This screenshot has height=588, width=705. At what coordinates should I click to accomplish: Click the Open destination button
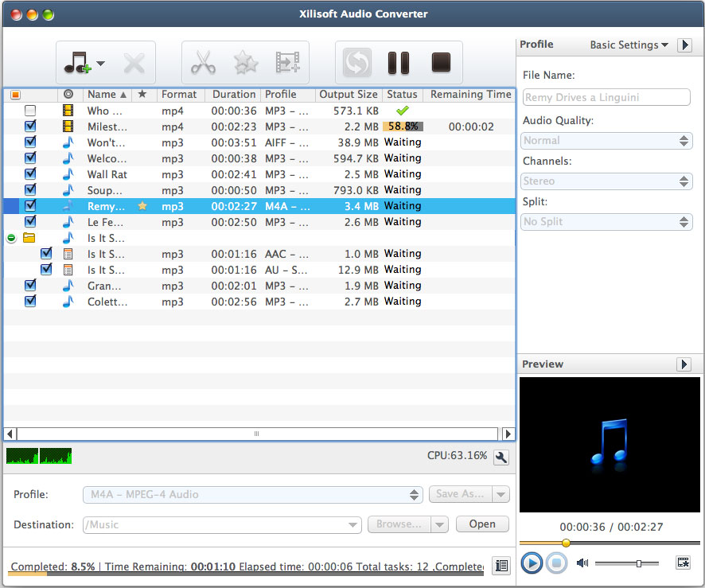(482, 524)
